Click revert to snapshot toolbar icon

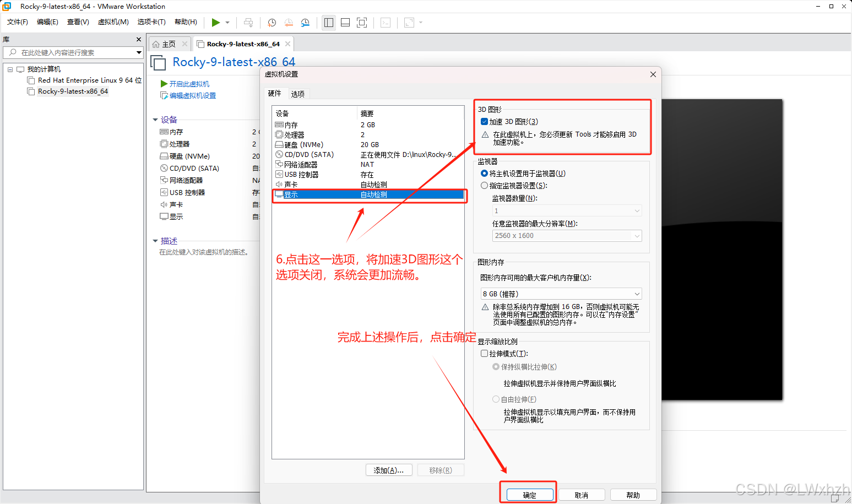(x=289, y=23)
